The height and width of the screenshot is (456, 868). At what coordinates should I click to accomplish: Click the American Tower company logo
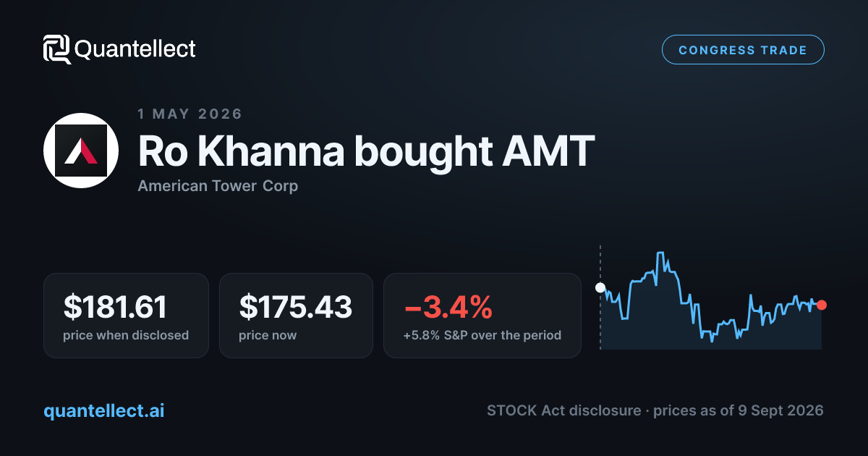pyautogui.click(x=81, y=151)
